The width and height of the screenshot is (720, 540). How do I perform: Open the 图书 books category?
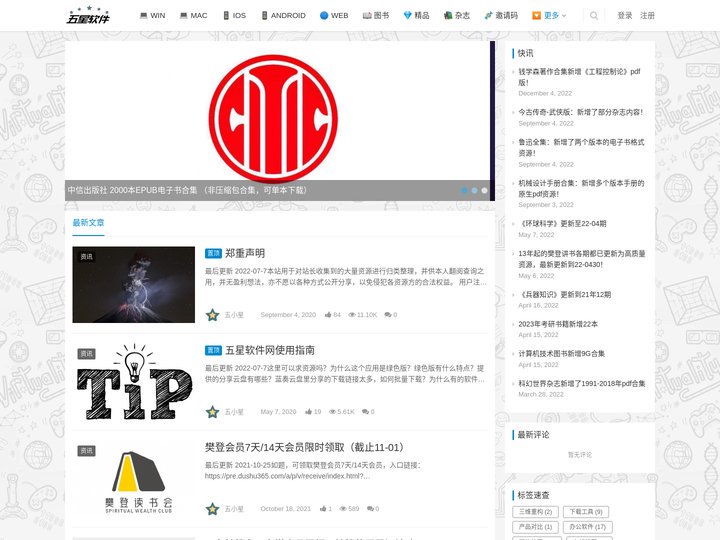tap(376, 16)
